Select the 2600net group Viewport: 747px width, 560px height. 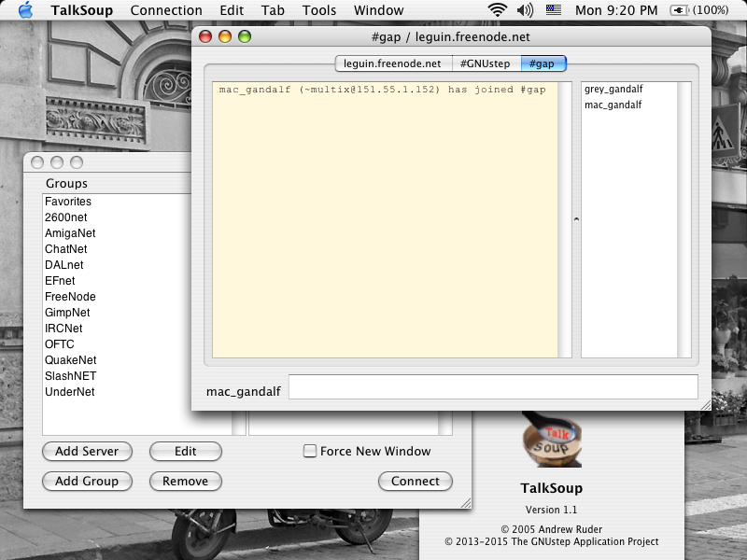tap(116, 217)
